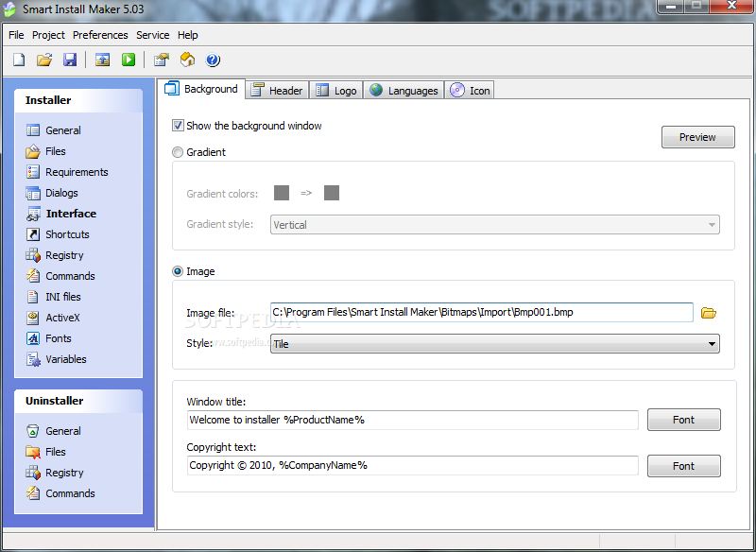Click the first gradient color swatch
756x552 pixels.
pos(282,193)
